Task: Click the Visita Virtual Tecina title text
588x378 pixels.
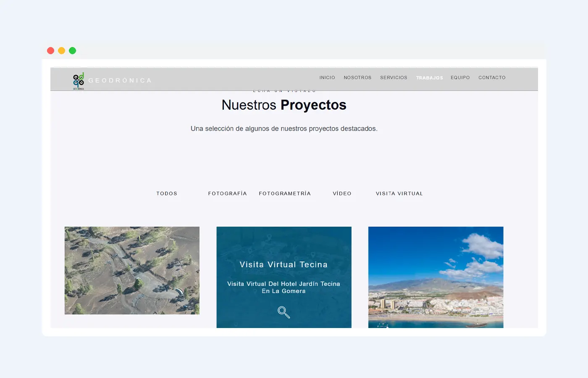Action: point(283,264)
